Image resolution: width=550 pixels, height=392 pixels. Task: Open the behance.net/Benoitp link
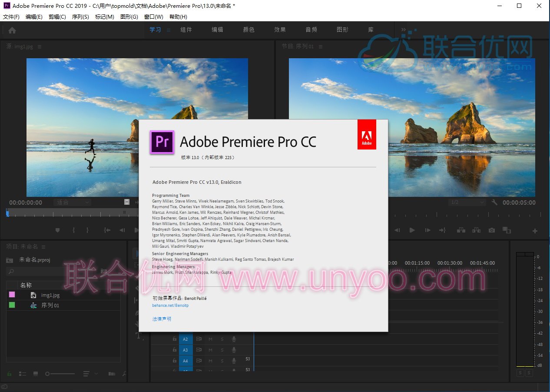[170, 306]
